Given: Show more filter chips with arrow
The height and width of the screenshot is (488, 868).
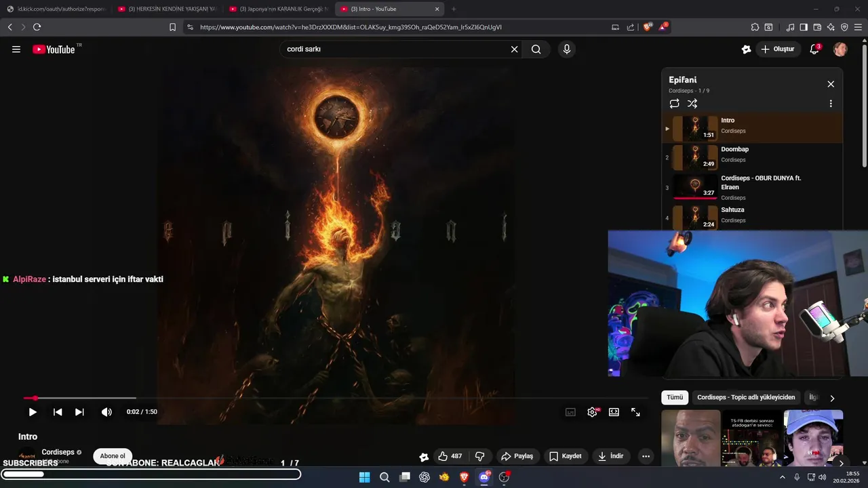Looking at the screenshot, I should [x=832, y=398].
